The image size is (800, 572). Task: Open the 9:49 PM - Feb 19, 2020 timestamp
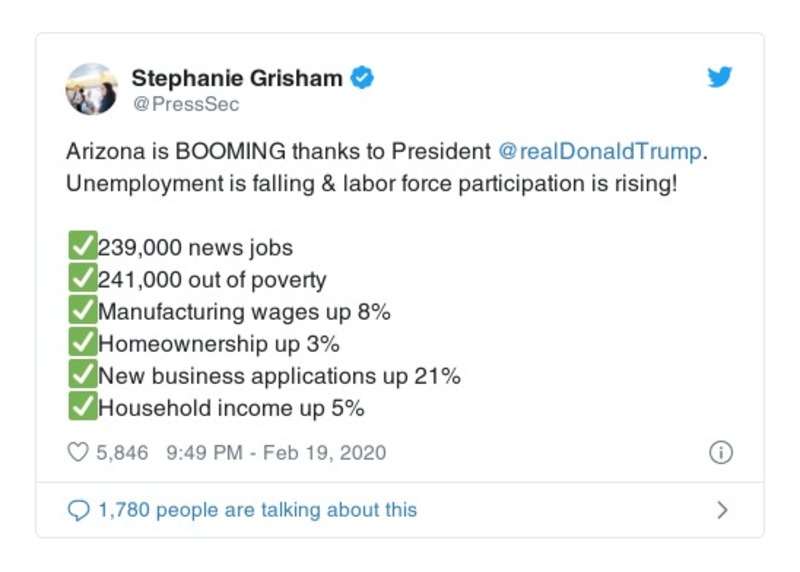[276, 453]
